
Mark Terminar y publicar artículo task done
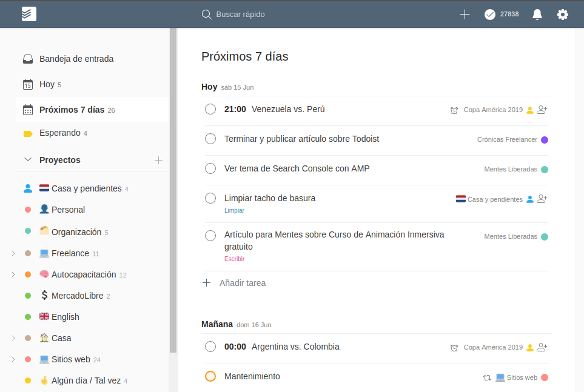pos(210,139)
